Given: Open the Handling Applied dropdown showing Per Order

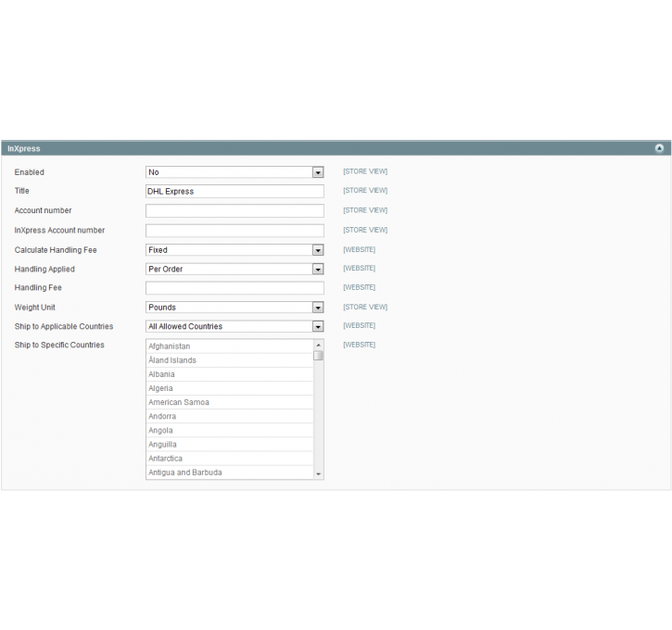Looking at the screenshot, I should pyautogui.click(x=235, y=269).
